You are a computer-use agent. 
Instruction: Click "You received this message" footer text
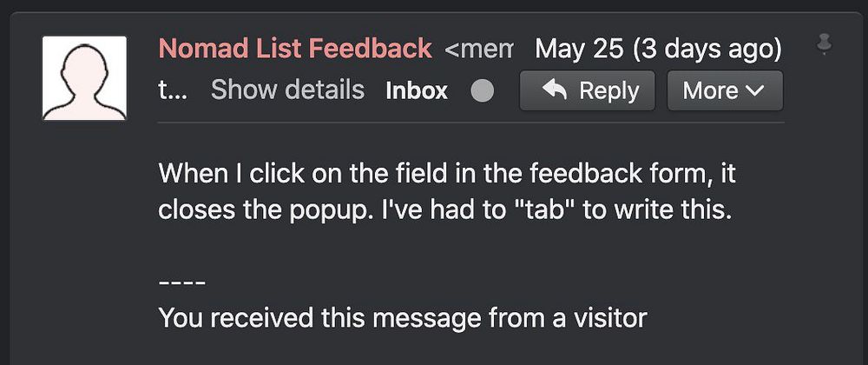point(402,317)
